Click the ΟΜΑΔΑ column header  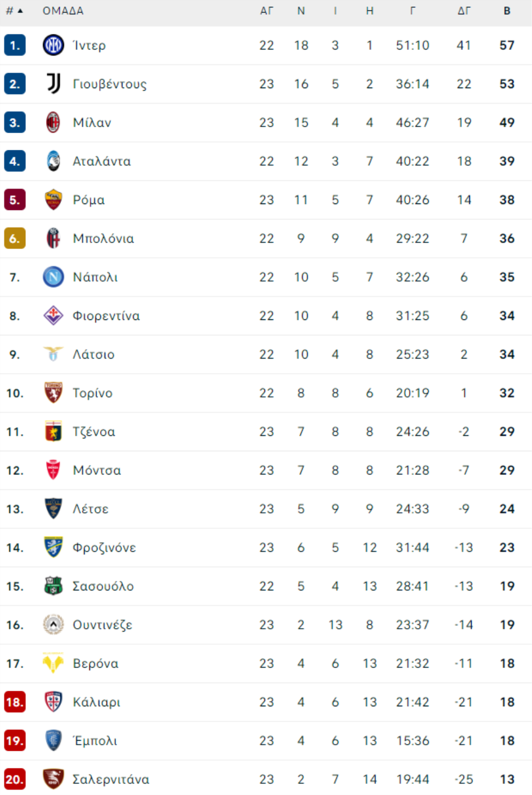click(63, 11)
